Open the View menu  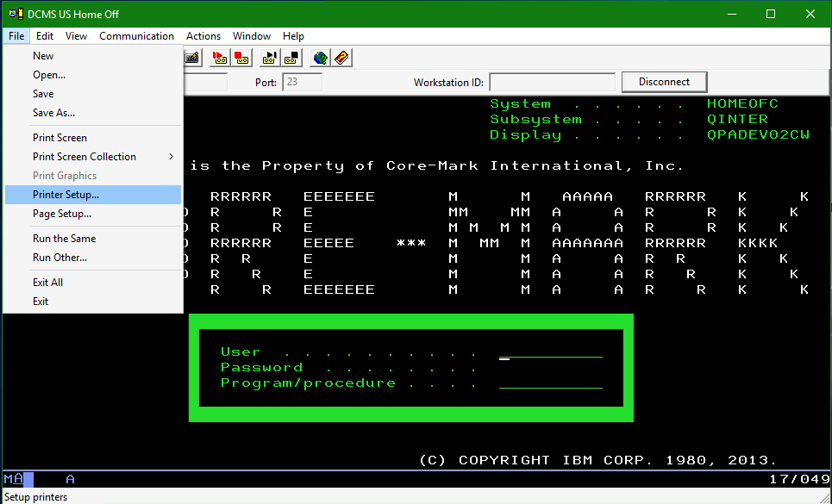[x=76, y=36]
